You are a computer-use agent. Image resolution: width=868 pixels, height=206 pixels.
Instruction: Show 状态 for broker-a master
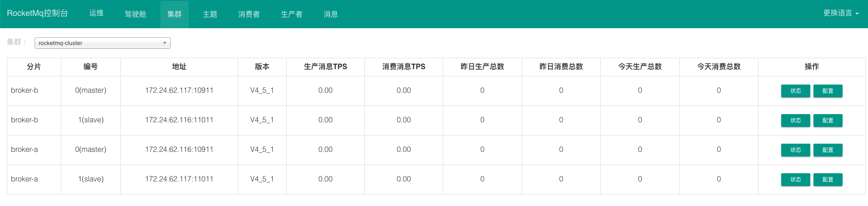pos(795,150)
